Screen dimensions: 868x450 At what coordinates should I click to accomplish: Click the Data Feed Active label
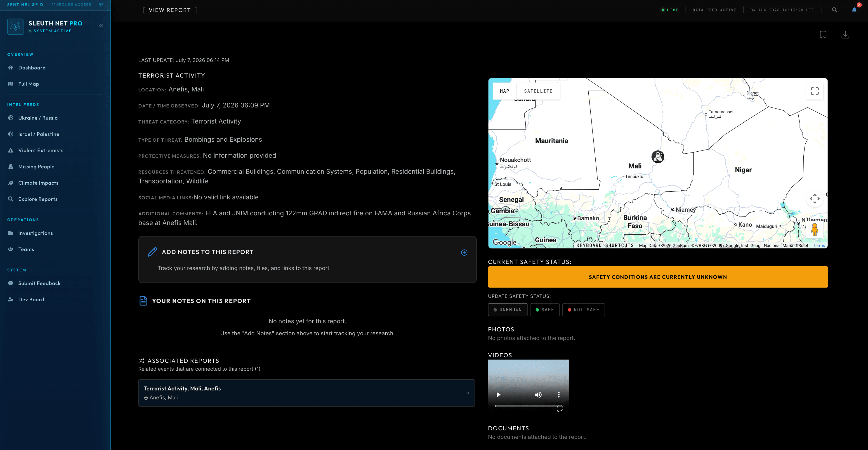pyautogui.click(x=714, y=10)
